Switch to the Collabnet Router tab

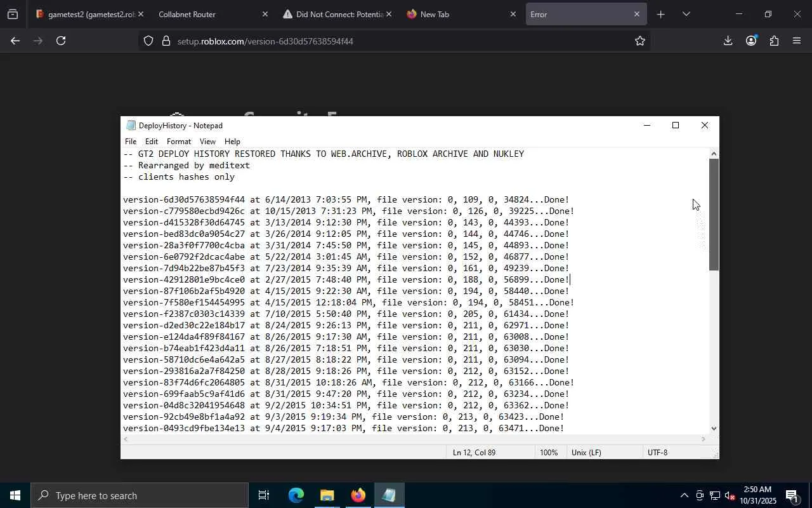(213, 14)
